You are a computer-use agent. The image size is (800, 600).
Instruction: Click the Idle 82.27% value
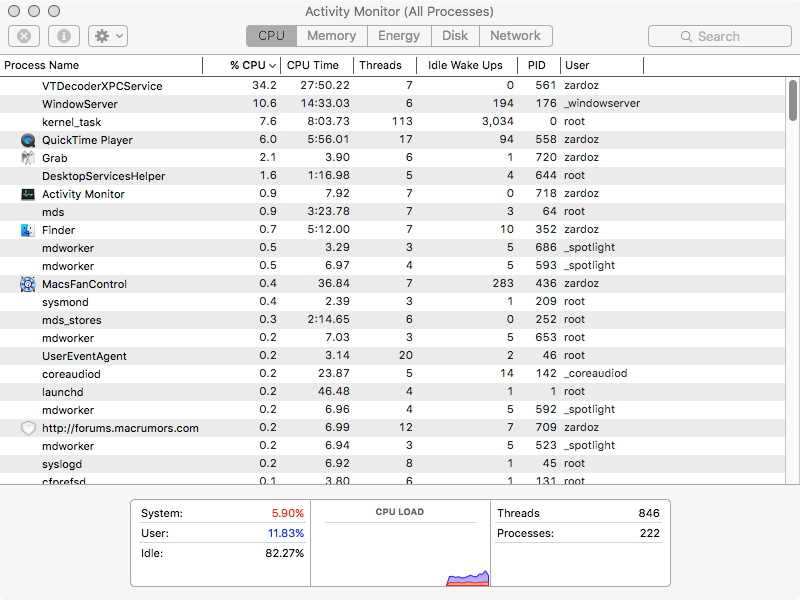[x=284, y=553]
